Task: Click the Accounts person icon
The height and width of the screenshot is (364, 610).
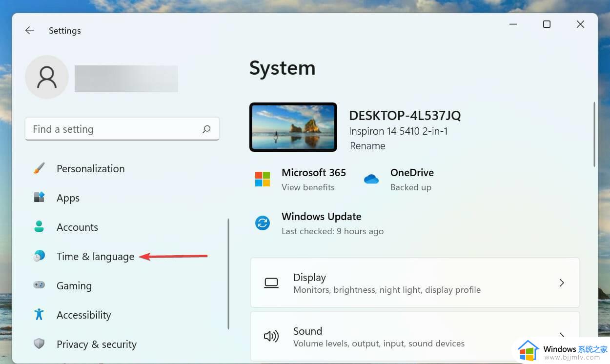Action: coord(39,227)
